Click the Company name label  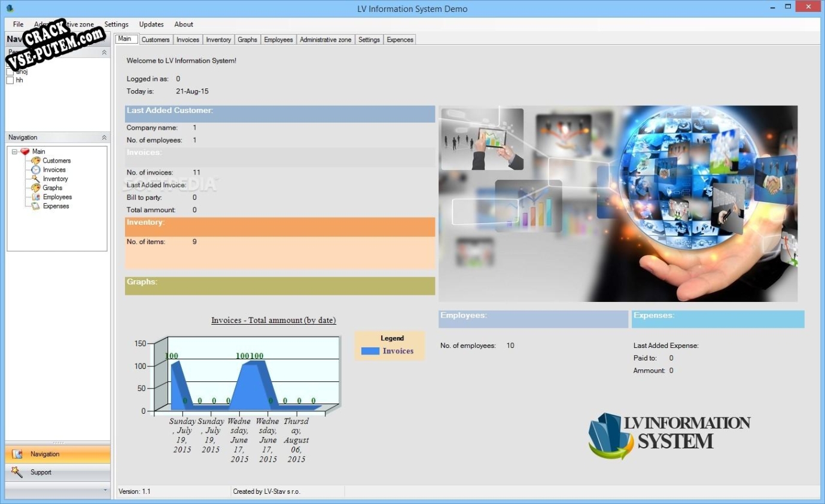pos(152,128)
